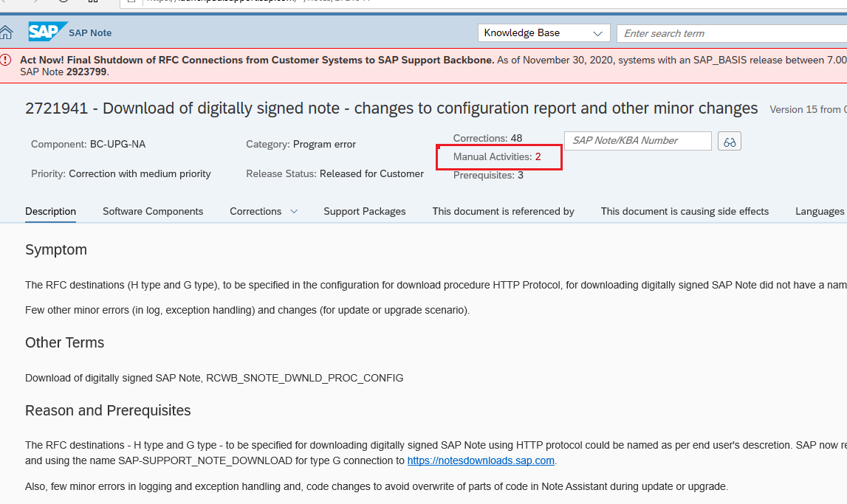This screenshot has width=847, height=504.
Task: Open the Corrections tab
Action: (x=256, y=212)
